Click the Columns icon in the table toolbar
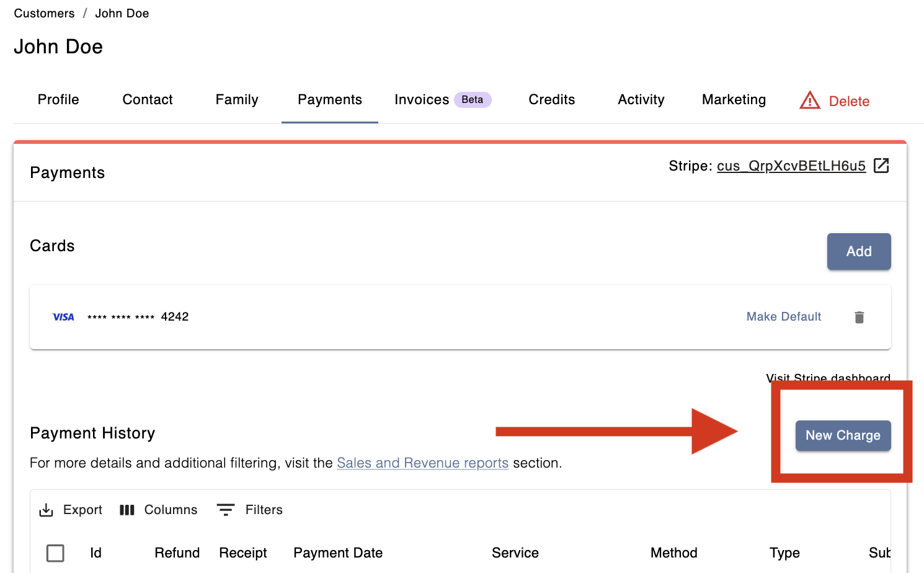Image resolution: width=924 pixels, height=573 pixels. (127, 510)
